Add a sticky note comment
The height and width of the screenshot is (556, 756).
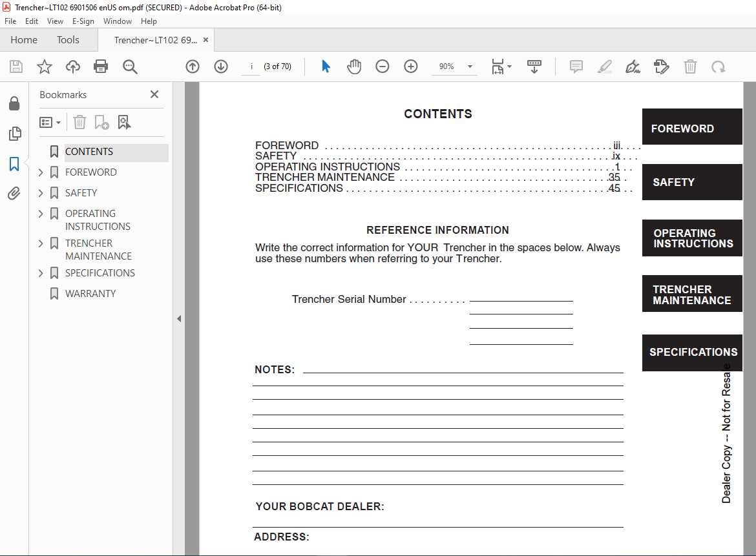(576, 67)
